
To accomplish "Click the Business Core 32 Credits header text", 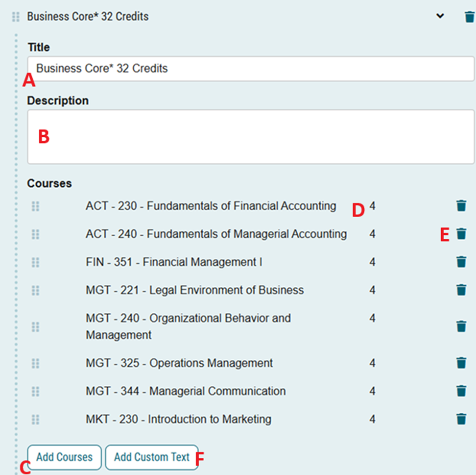I will pyautogui.click(x=88, y=16).
